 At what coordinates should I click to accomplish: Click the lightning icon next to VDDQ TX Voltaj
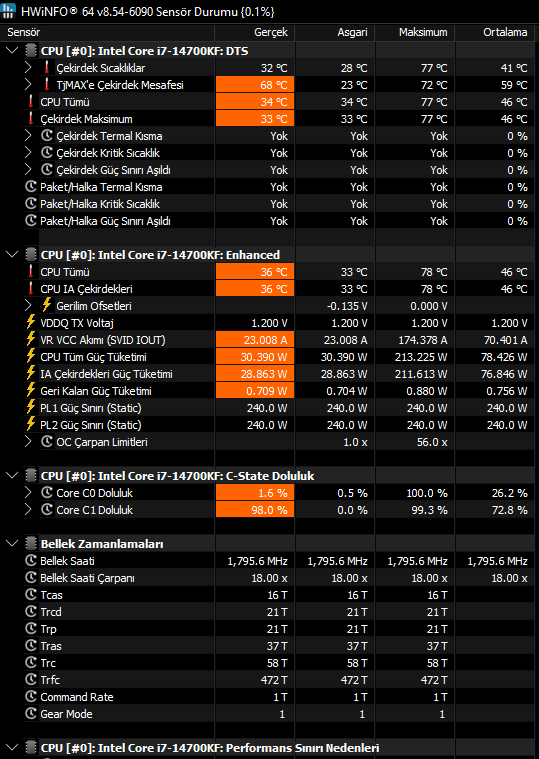tap(31, 323)
